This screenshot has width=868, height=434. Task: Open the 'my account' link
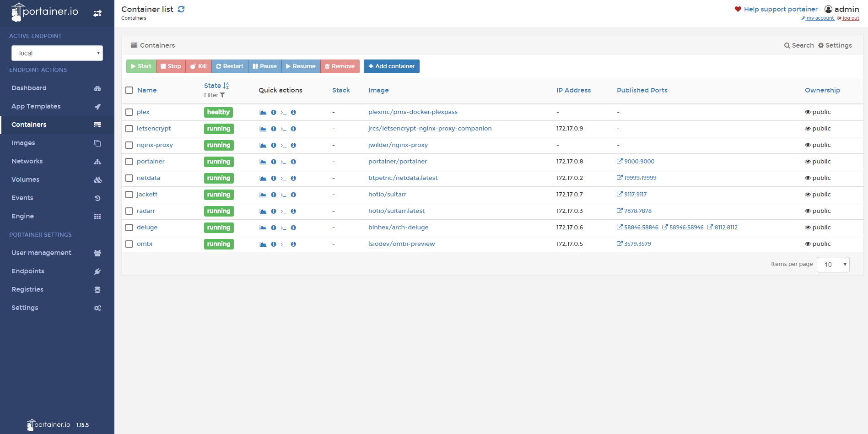[x=818, y=18]
